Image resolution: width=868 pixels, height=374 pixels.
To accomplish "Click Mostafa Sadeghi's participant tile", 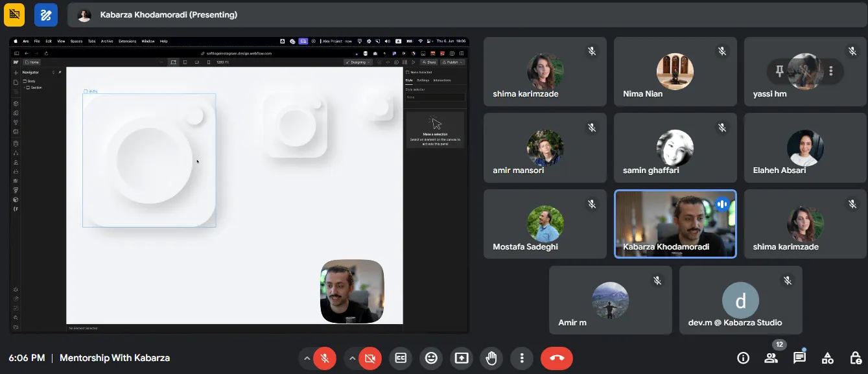I will pos(545,224).
